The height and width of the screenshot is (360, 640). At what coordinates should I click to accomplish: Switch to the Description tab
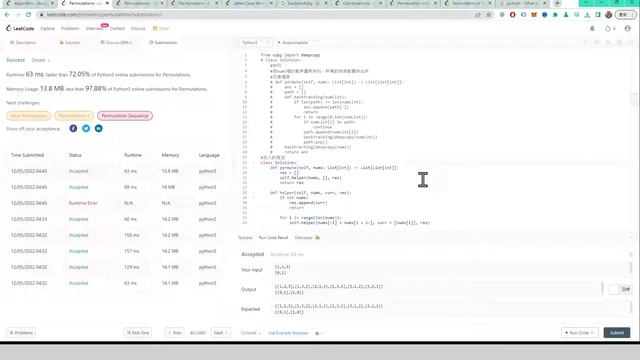pyautogui.click(x=23, y=42)
